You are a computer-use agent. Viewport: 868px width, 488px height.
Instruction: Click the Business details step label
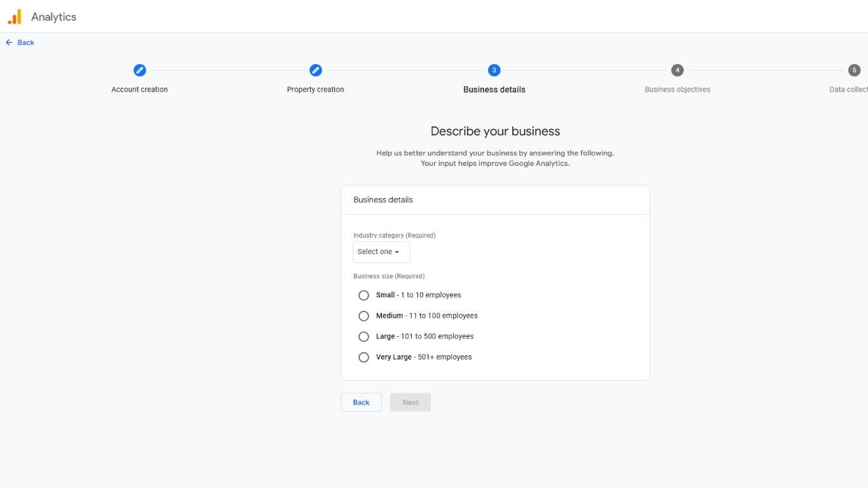click(x=494, y=89)
